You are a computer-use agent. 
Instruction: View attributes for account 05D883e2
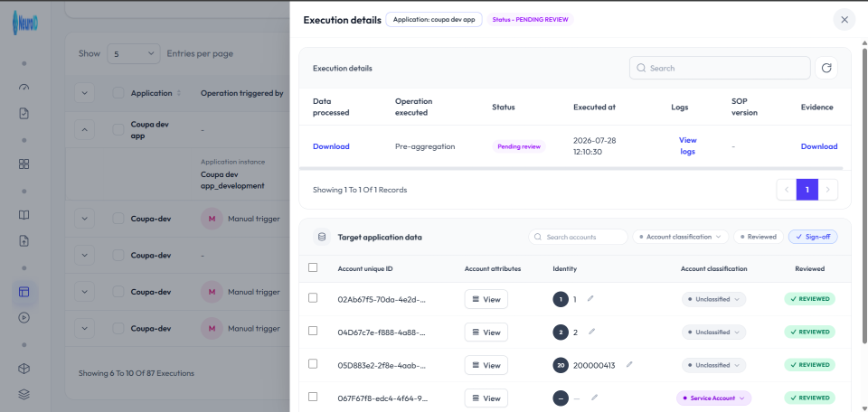486,365
